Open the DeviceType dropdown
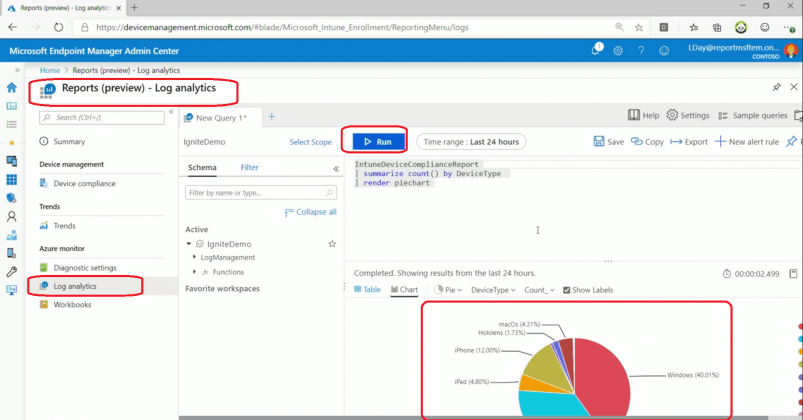The image size is (803, 420). tap(493, 290)
